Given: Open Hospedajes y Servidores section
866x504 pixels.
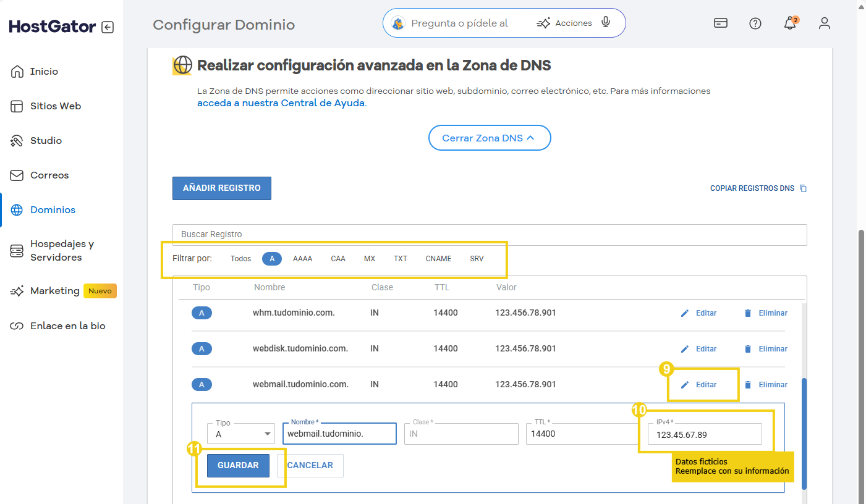Looking at the screenshot, I should point(62,251).
